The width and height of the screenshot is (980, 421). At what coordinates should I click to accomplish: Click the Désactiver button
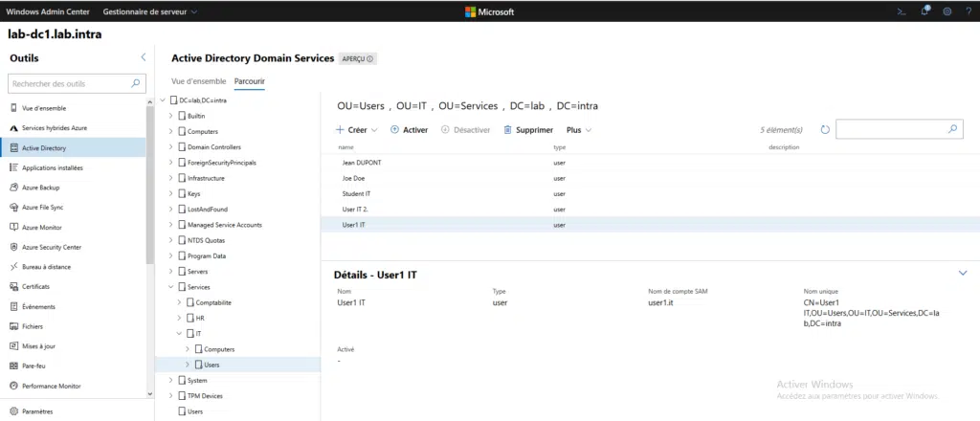(466, 130)
